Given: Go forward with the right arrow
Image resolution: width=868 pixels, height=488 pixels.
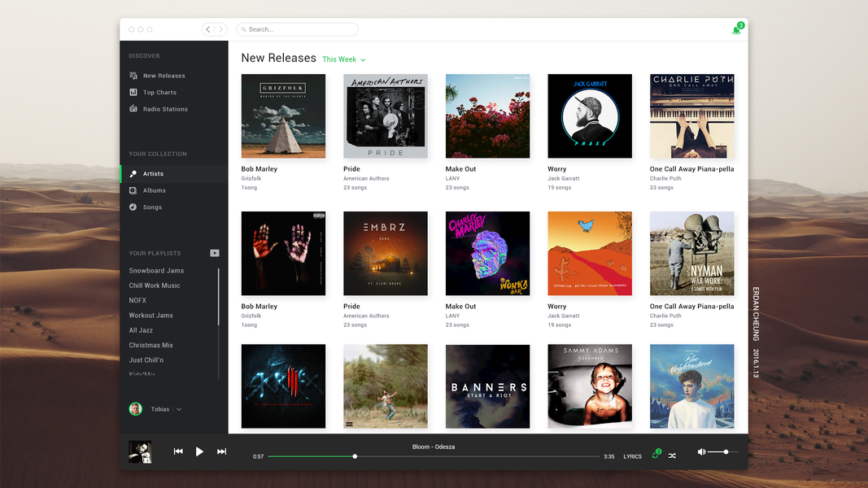Looking at the screenshot, I should 221,29.
